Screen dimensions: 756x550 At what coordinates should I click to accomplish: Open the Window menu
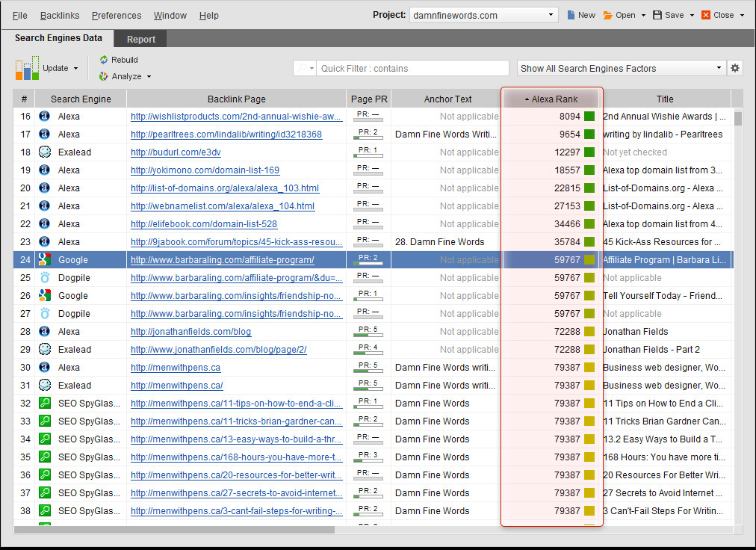[x=170, y=16]
